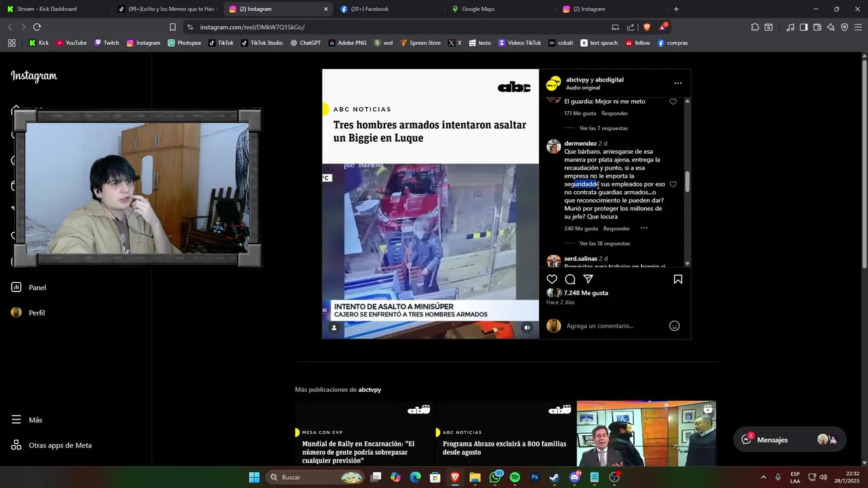Bookmark this page icon in address bar
Image resolution: width=868 pixels, height=488 pixels.
pos(172,27)
